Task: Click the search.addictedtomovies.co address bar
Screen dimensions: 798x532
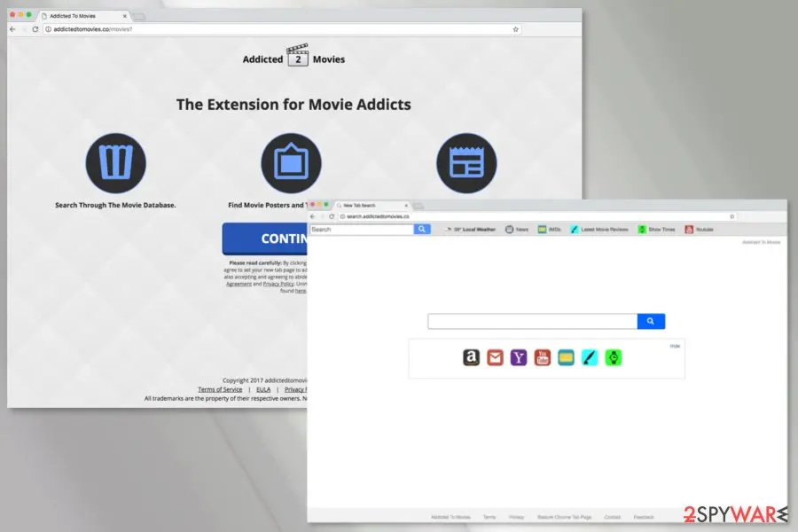Action: [538, 216]
